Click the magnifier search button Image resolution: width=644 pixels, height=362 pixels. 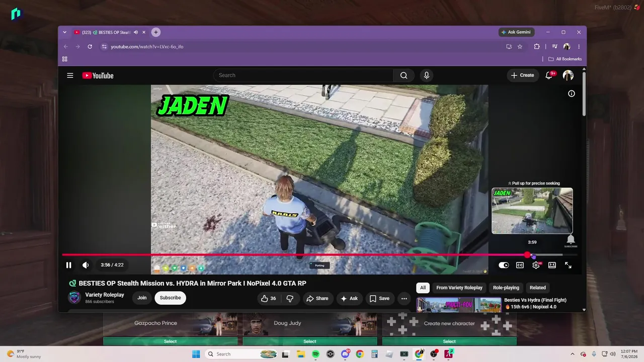(x=404, y=75)
